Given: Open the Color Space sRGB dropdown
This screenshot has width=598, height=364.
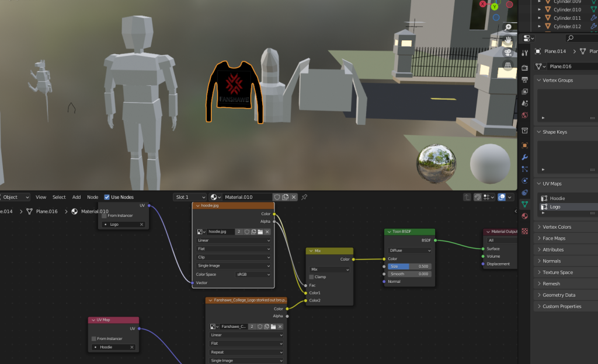Looking at the screenshot, I should (253, 274).
